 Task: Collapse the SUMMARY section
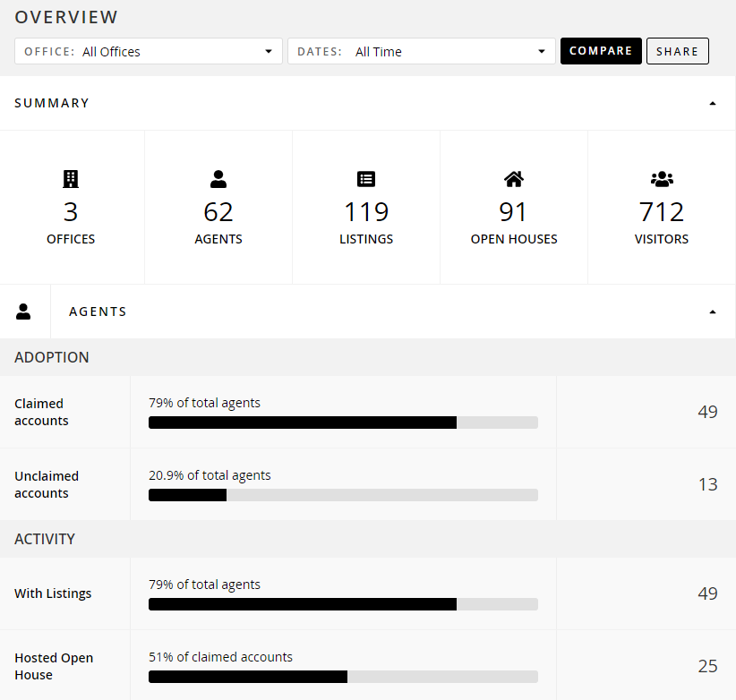(713, 103)
